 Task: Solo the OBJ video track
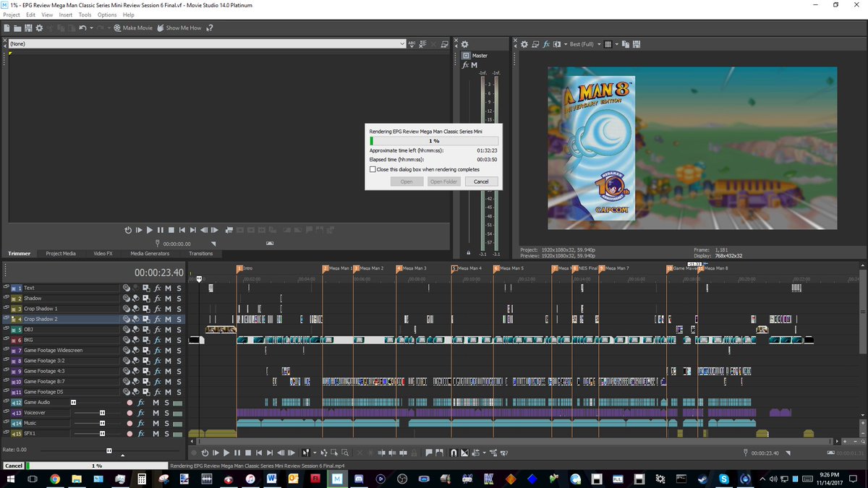pos(179,330)
